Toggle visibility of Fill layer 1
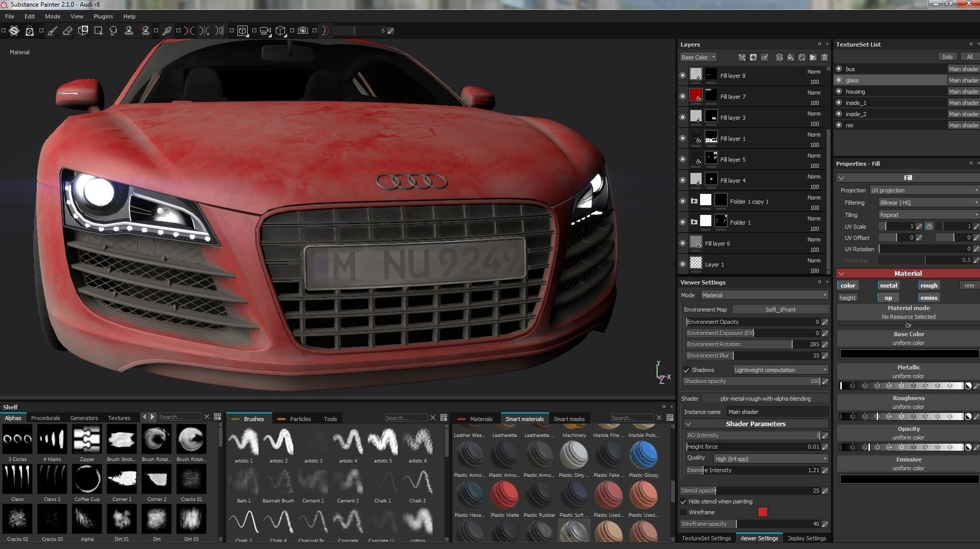980x549 pixels. pos(683,139)
